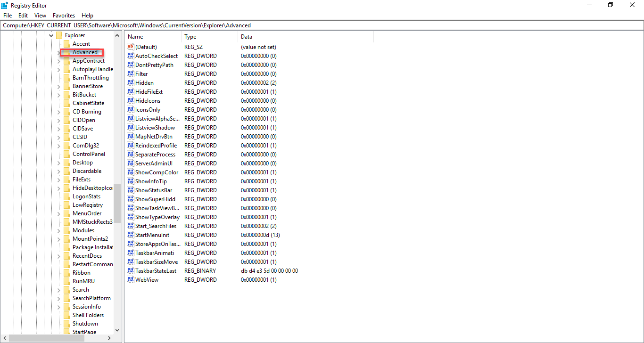Select the ServerAdminUI value name
644x343 pixels.
(x=154, y=163)
